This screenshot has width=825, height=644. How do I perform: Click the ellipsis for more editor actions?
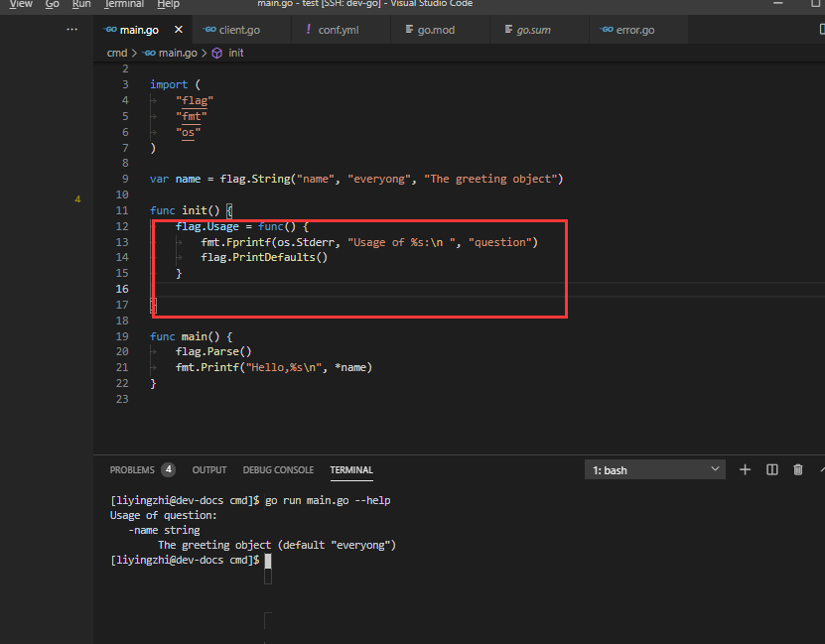(x=70, y=28)
